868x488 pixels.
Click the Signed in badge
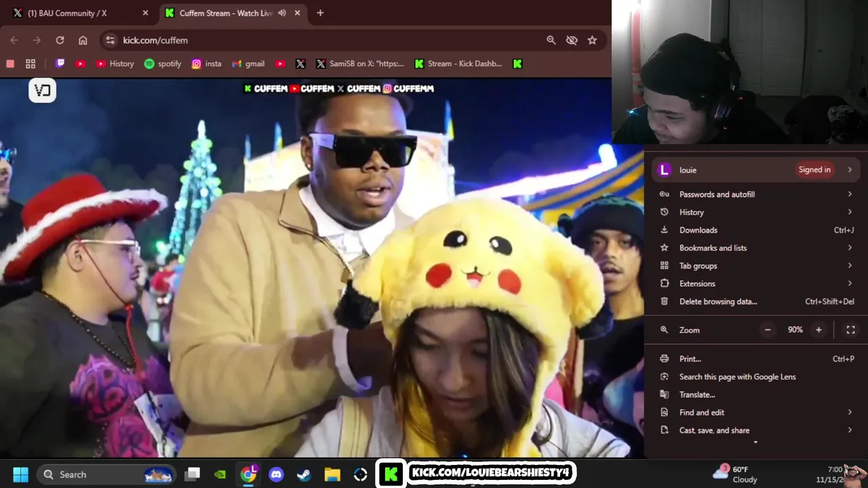[x=814, y=169]
